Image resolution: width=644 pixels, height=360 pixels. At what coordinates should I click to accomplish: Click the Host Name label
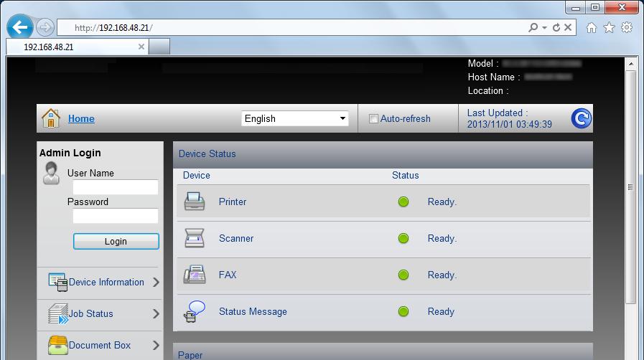[x=494, y=77]
